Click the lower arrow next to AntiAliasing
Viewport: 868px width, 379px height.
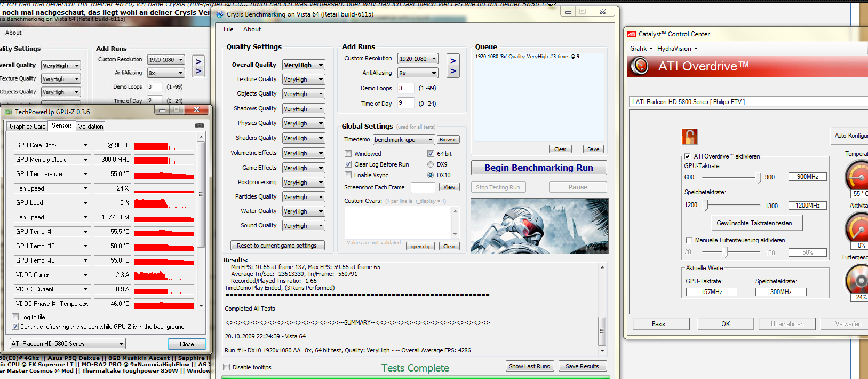[x=453, y=71]
